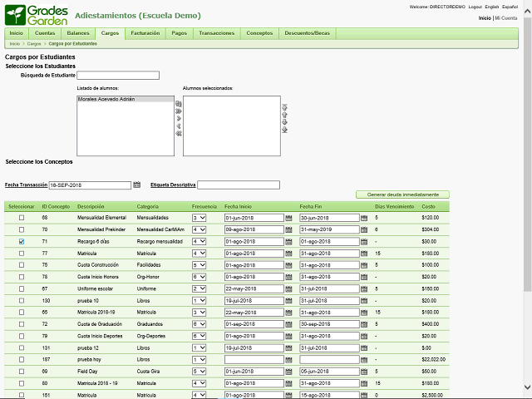Open Frecuencia dropdown for Field Day
This screenshot has width=532, height=399.
click(199, 372)
